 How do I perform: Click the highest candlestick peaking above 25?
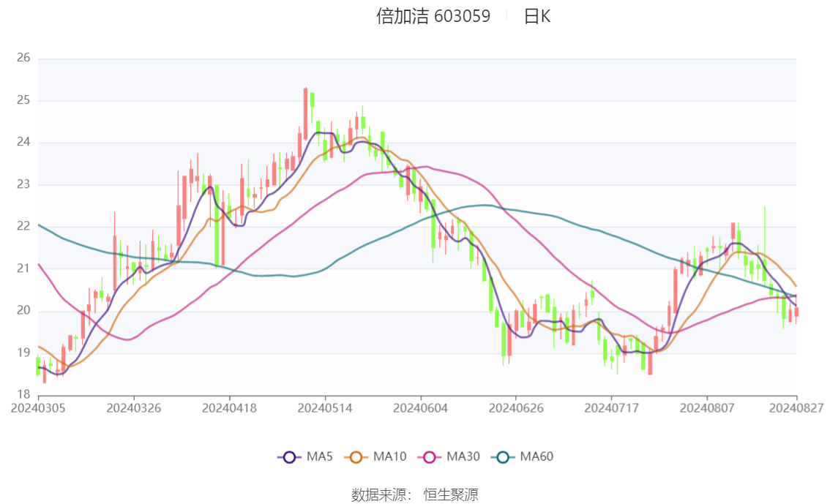[305, 113]
